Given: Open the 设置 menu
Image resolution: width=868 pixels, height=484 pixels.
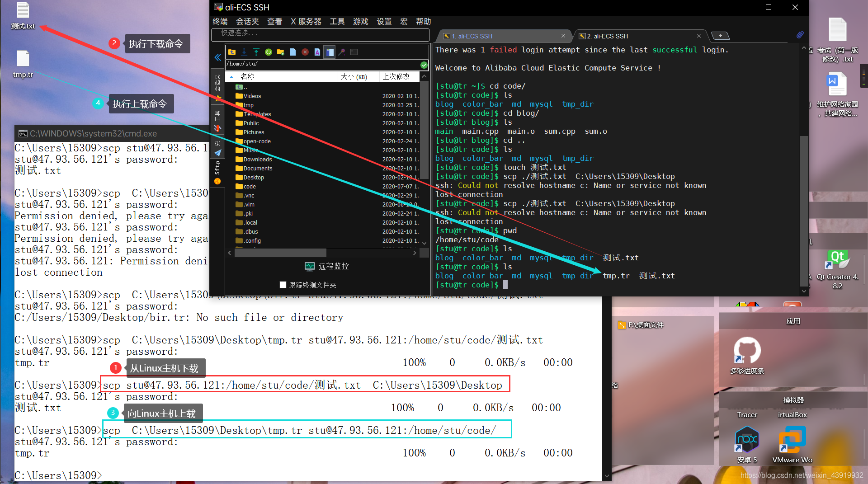Looking at the screenshot, I should point(384,21).
